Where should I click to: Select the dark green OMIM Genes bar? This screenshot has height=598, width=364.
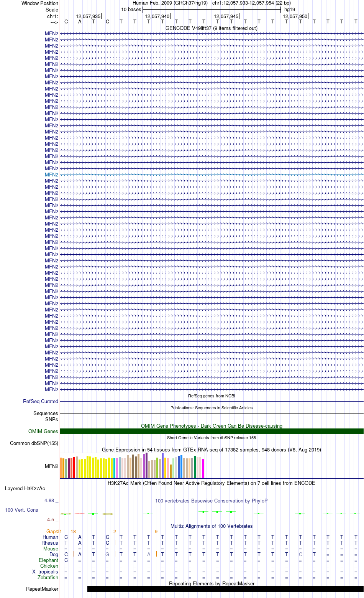tap(212, 431)
